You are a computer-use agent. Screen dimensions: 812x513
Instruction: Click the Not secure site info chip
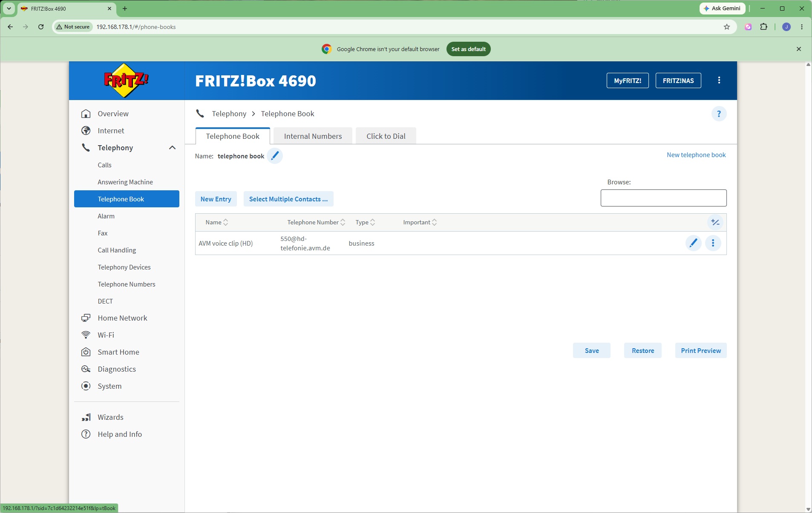[x=73, y=27]
